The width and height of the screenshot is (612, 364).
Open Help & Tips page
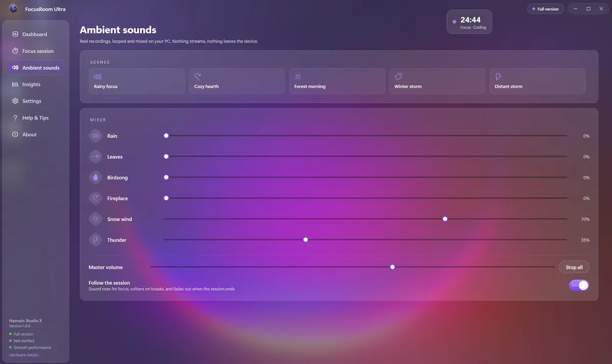point(36,118)
